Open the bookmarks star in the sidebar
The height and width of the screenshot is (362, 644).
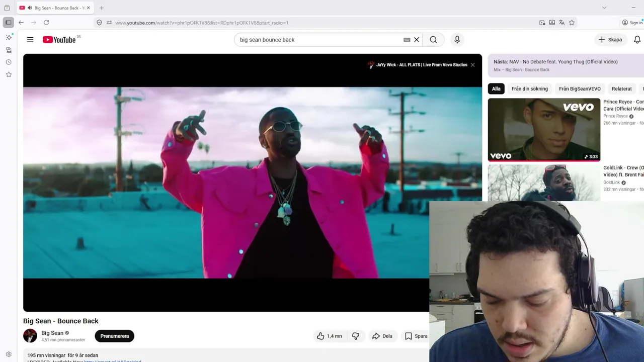9,74
